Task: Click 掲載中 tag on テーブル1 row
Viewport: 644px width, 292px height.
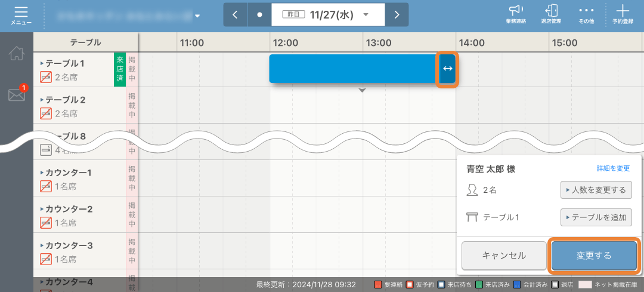Action: click(131, 69)
